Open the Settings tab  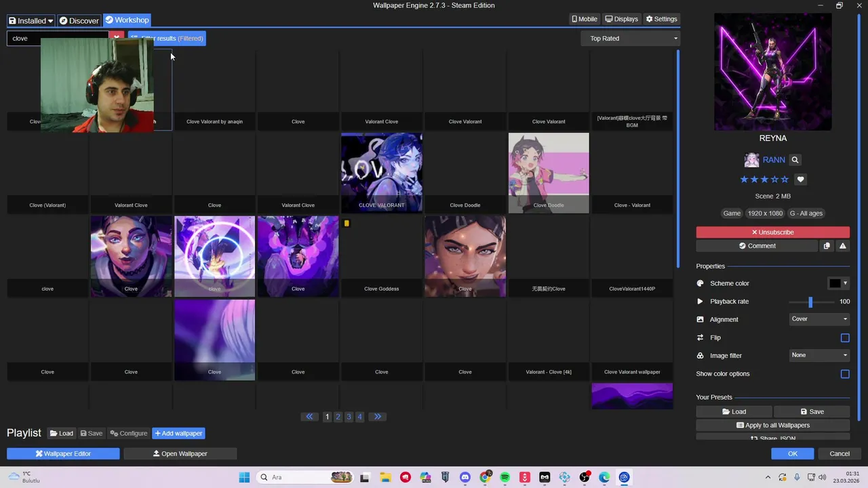pyautogui.click(x=661, y=20)
